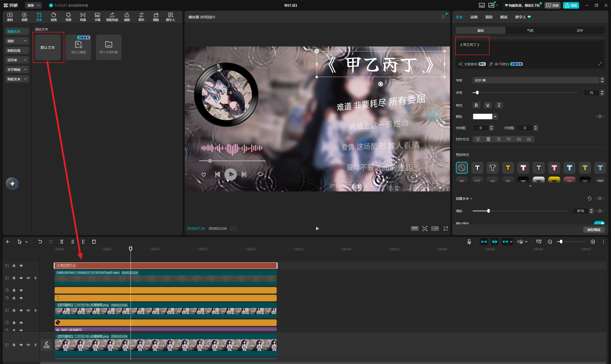This screenshot has width=611, height=364.
Task: Click the 缩放 scale slider handle
Action: click(x=488, y=211)
